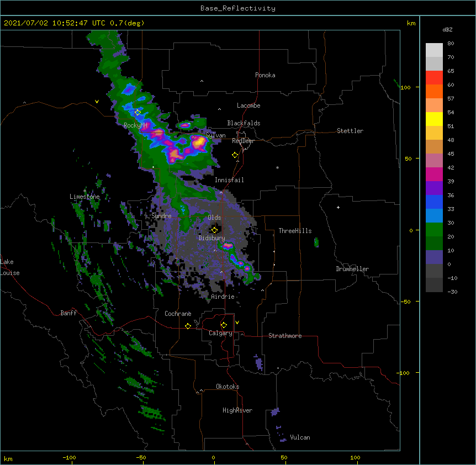Click the Okotoks label

[x=228, y=387]
